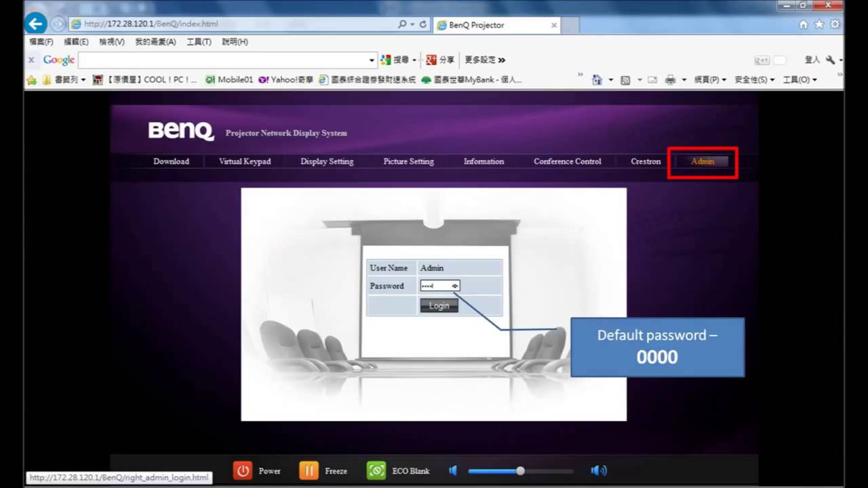Screen dimensions: 868x488
Task: Open the Edit (E) menu
Action: (76, 42)
